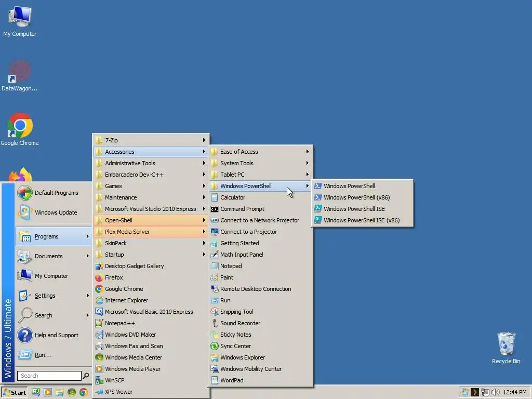532x399 pixels.
Task: Open Sticky Notes
Action: pos(261,335)
